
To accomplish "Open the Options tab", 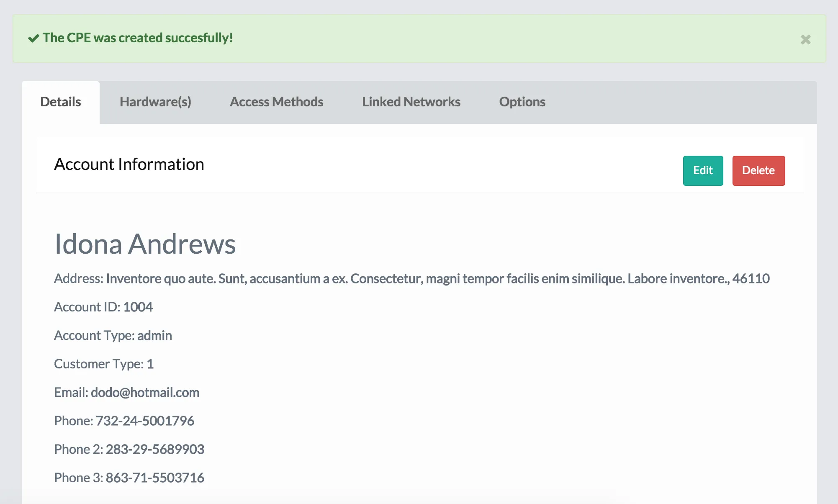I will pyautogui.click(x=522, y=102).
